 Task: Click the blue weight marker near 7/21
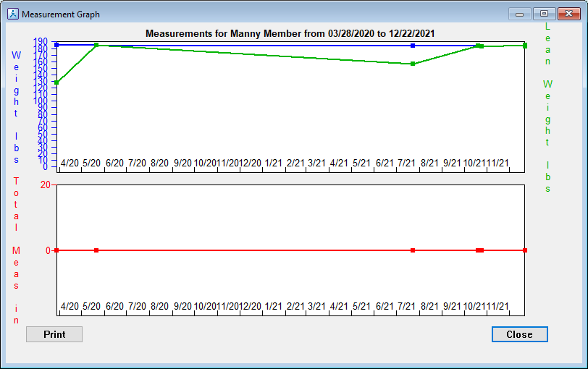tap(413, 46)
